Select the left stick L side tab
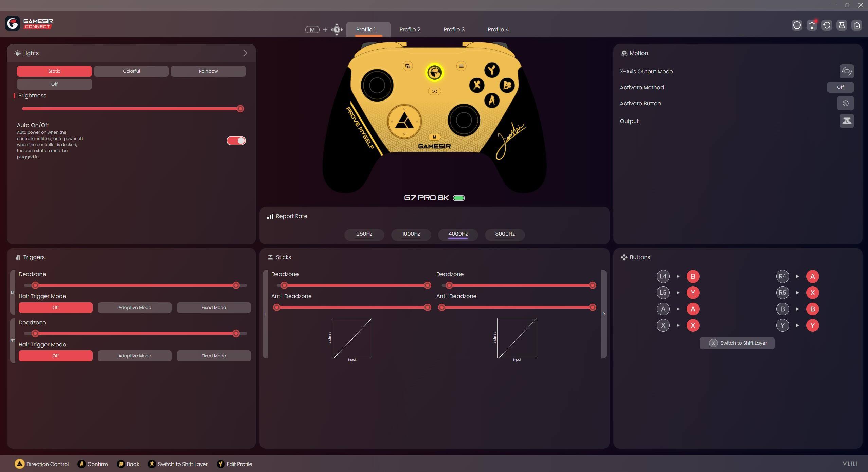Image resolution: width=868 pixels, height=472 pixels. coord(265,314)
